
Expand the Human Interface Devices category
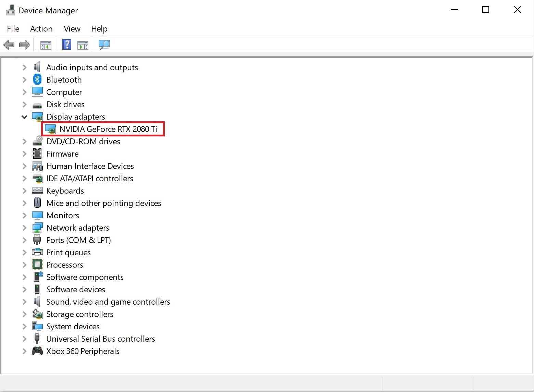pos(24,166)
